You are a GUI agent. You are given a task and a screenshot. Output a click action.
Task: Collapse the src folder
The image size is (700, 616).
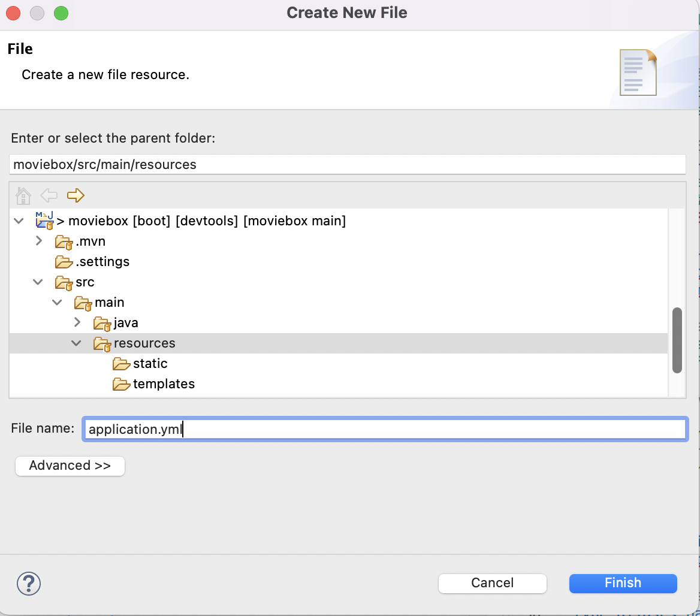[38, 282]
